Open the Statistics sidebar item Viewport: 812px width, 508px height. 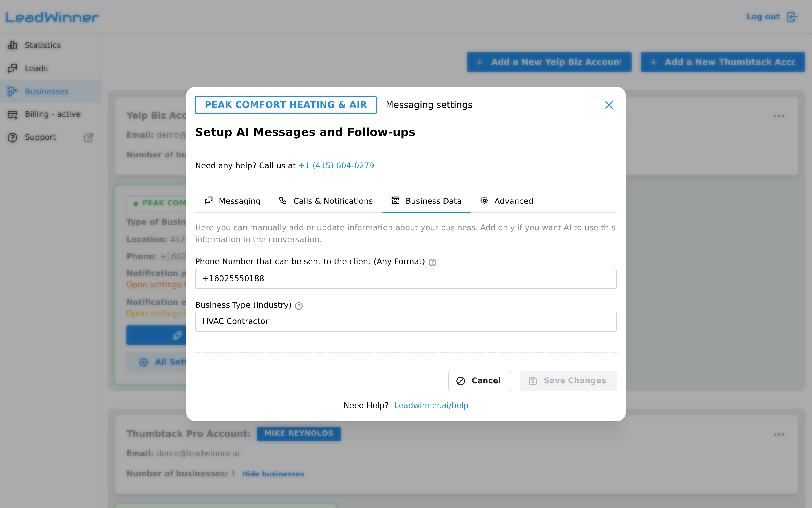pos(50,45)
